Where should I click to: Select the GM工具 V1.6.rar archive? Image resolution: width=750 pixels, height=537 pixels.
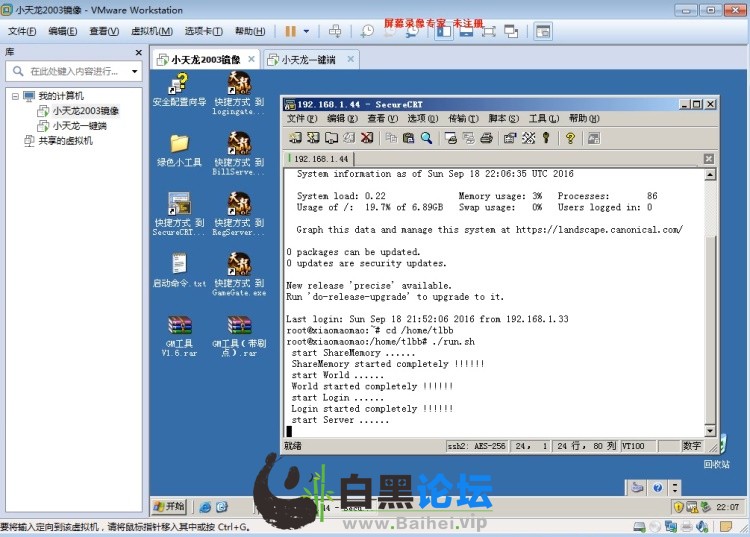(x=179, y=336)
